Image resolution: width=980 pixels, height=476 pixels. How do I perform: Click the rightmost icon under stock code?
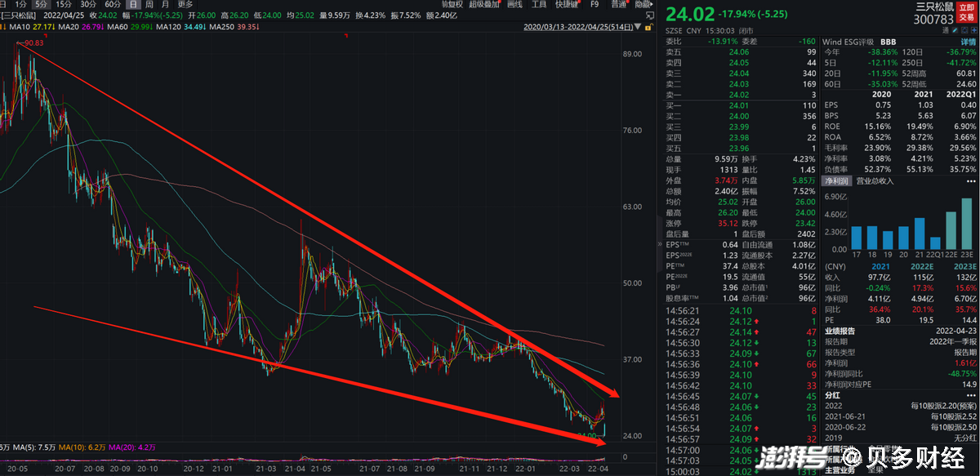click(x=974, y=30)
